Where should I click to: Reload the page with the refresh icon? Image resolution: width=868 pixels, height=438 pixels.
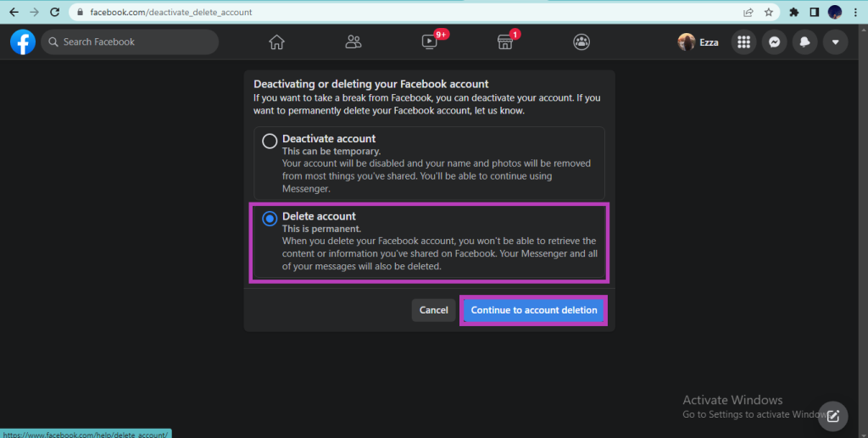54,12
